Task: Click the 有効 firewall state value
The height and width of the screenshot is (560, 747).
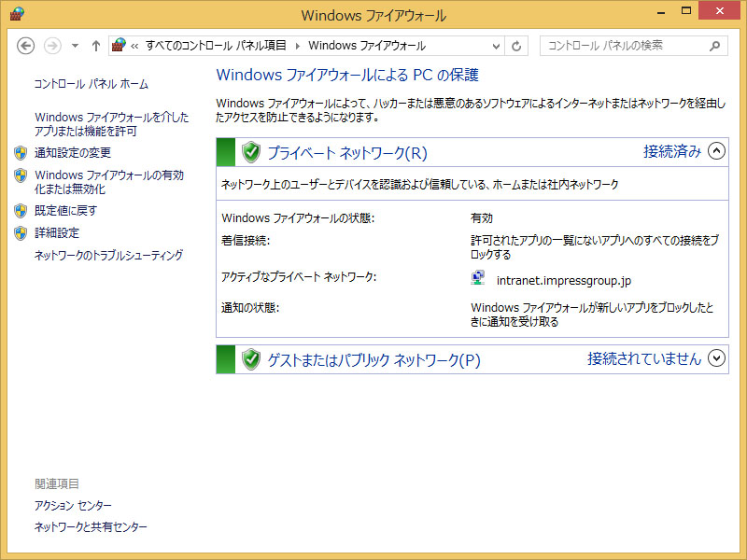Action: (482, 218)
